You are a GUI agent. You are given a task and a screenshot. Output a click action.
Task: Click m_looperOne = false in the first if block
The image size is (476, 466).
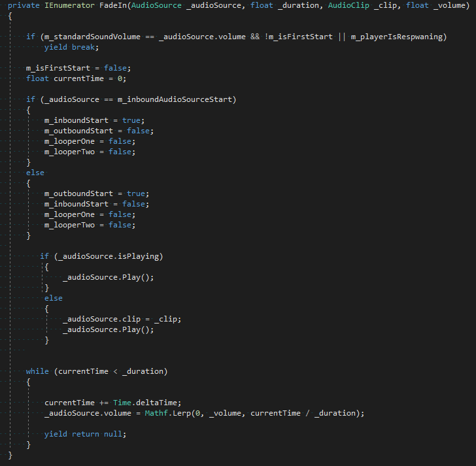(90, 141)
